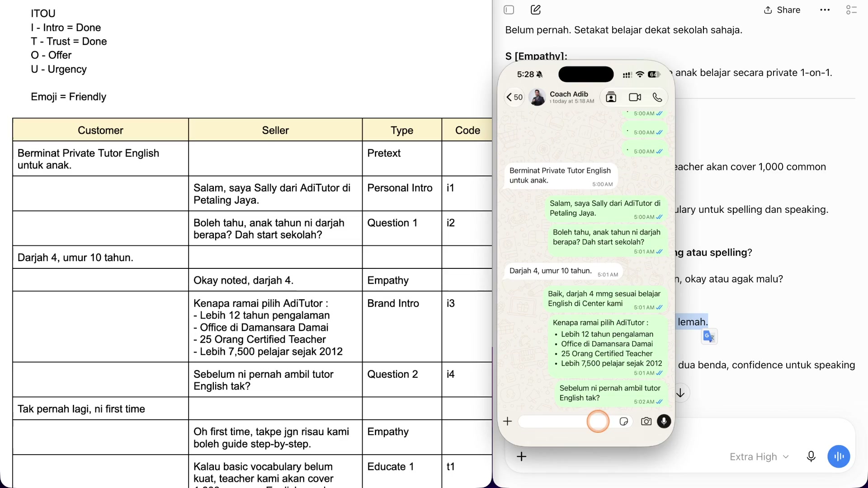Start a voice call with Coach Adib
Screen dimensions: 868x488
point(657,97)
